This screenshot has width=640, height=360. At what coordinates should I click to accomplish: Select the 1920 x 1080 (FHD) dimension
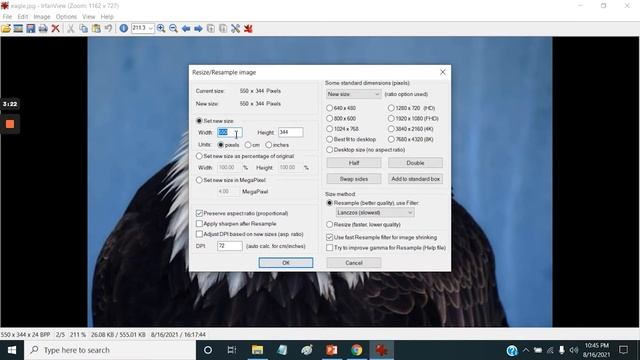[x=391, y=118]
